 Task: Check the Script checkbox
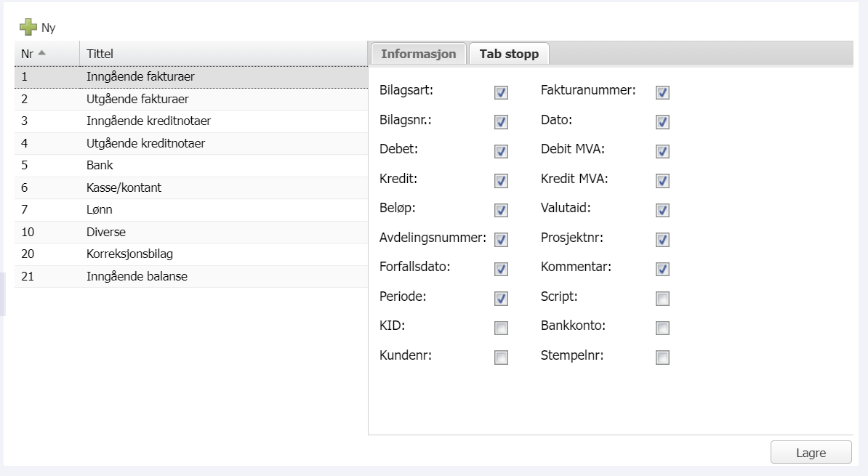point(662,299)
